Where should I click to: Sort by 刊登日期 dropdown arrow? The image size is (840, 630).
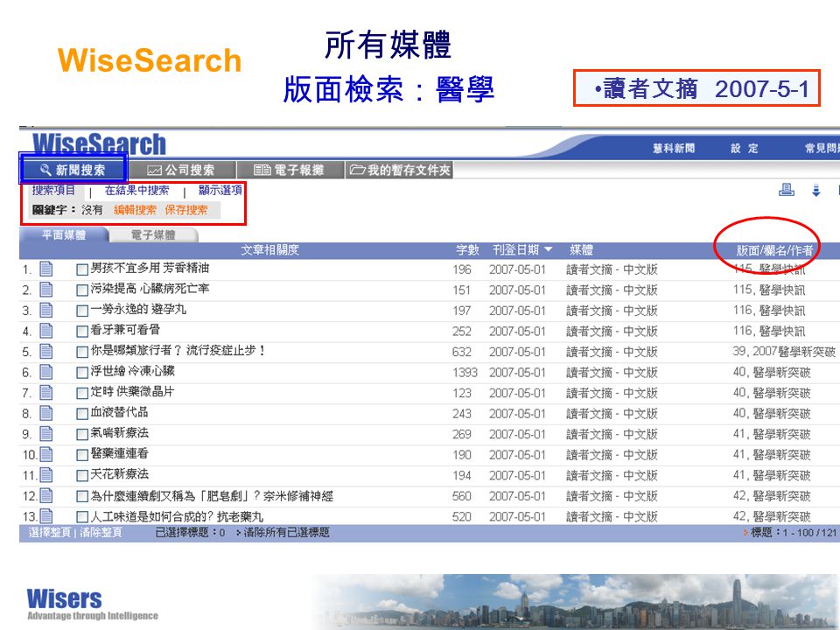548,249
